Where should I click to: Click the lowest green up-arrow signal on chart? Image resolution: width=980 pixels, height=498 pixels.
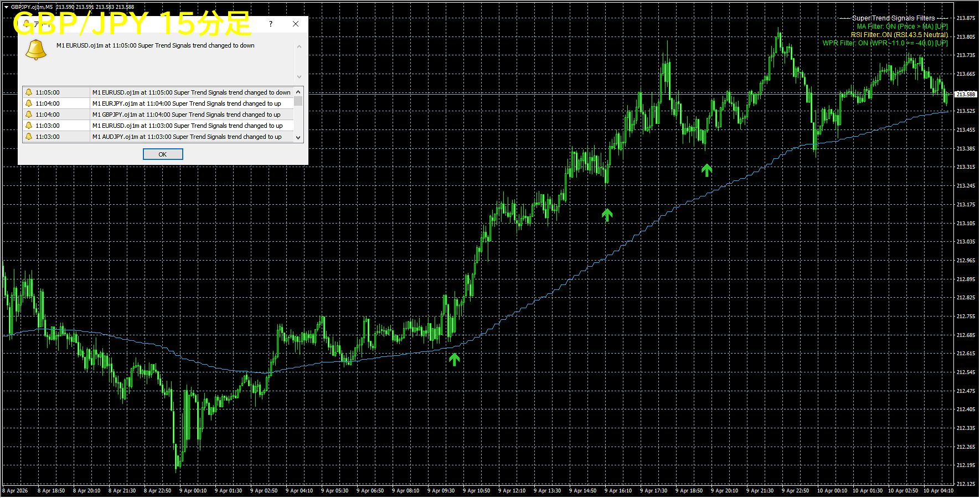click(455, 360)
